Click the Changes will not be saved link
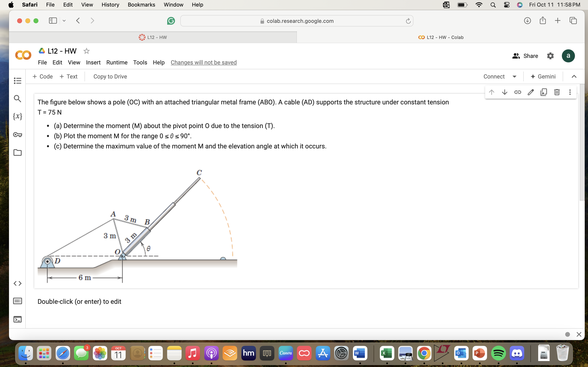This screenshot has height=367, width=588. (x=204, y=62)
